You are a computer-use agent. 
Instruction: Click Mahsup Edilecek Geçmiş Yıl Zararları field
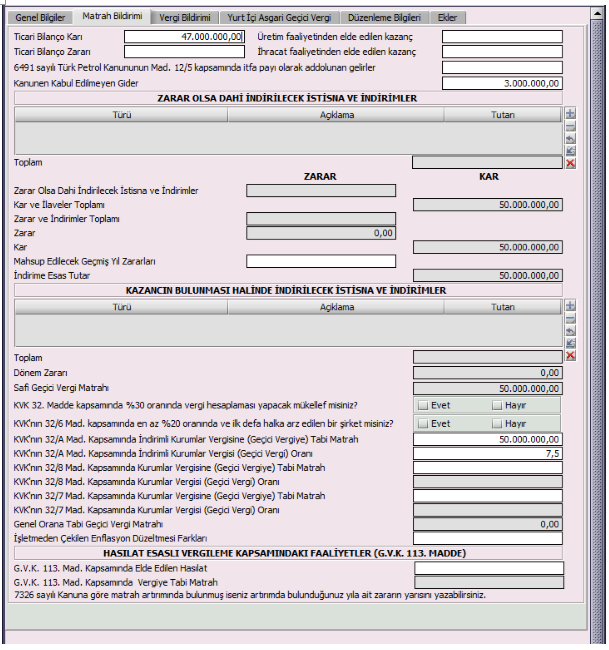coord(321,261)
